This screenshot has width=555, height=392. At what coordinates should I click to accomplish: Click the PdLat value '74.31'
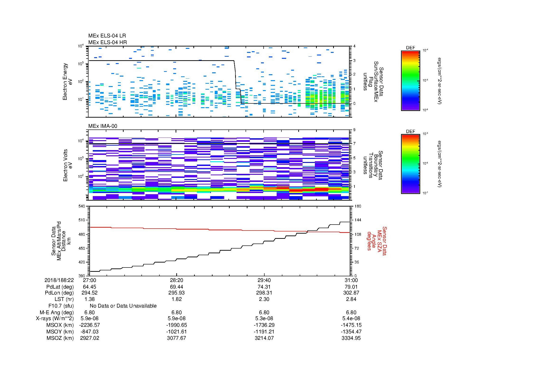(264, 287)
